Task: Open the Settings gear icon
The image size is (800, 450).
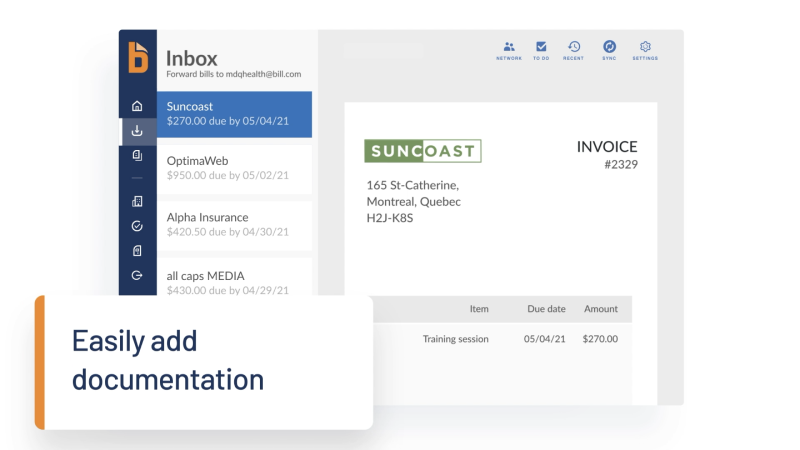Action: [x=645, y=51]
